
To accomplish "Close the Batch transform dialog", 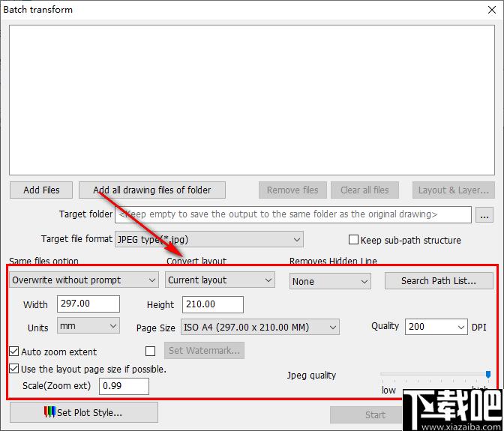I will point(492,10).
